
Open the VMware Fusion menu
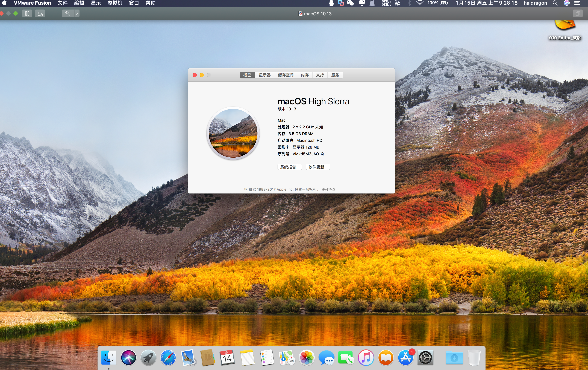[x=33, y=3]
